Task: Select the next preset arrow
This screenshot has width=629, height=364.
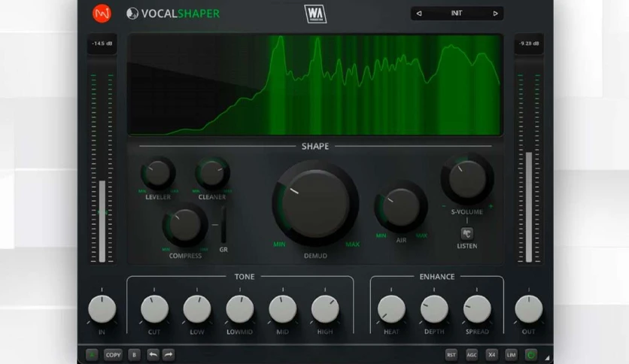Action: [x=495, y=14]
